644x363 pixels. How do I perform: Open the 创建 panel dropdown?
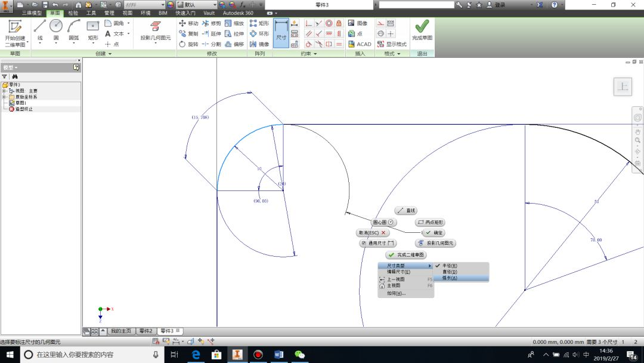(104, 54)
